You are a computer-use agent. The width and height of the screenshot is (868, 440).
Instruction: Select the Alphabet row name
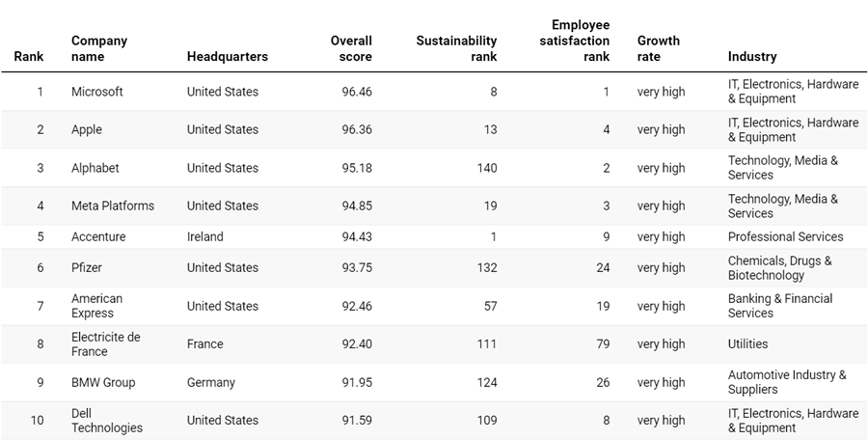click(95, 168)
